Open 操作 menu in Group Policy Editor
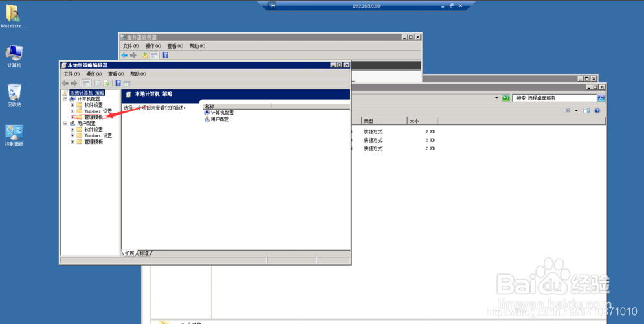 [x=94, y=74]
